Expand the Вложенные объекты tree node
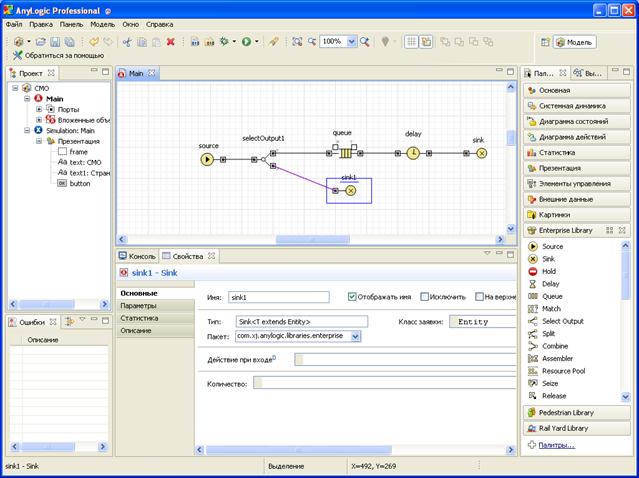The height and width of the screenshot is (478, 639). click(x=39, y=120)
